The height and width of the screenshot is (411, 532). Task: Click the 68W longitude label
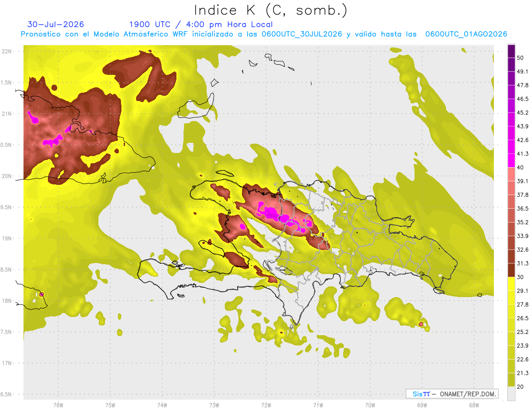pos(474,405)
